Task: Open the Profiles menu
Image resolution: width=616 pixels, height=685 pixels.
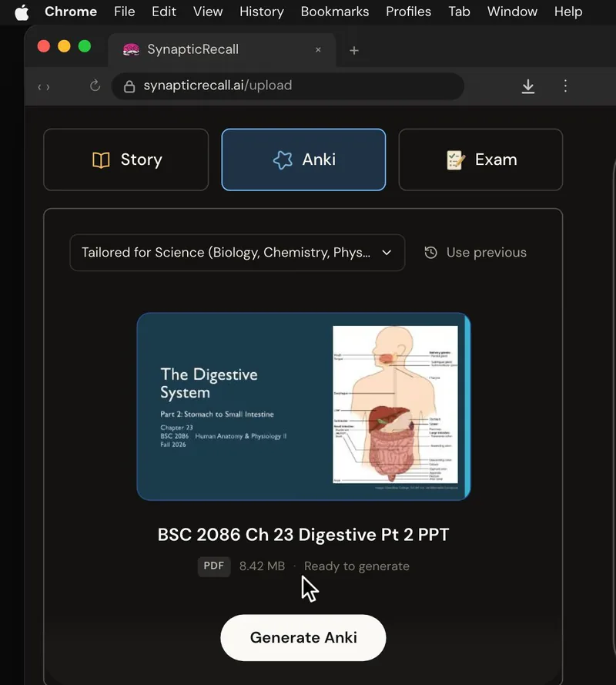Action: [x=408, y=12]
